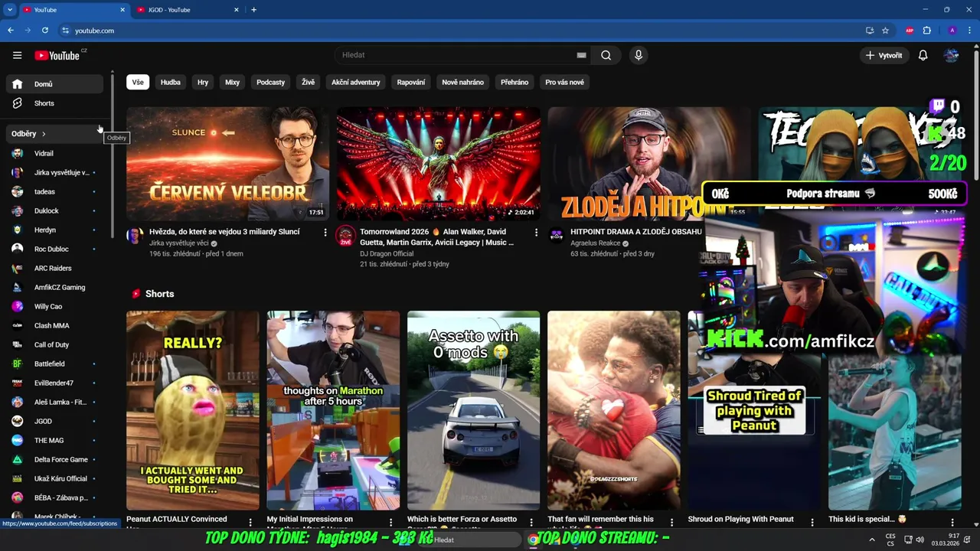
Task: Click the Clash MMA channel avatar
Action: [17, 325]
